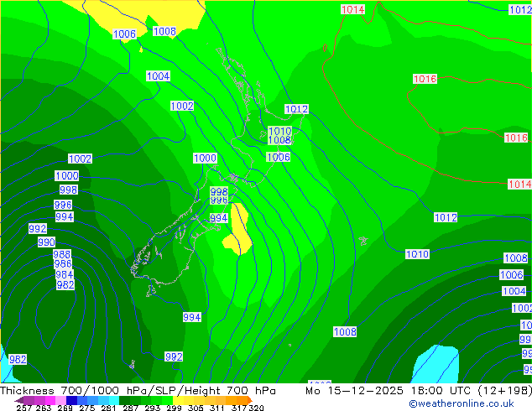Pick the deep orange legend swatch above 317

tap(243, 400)
